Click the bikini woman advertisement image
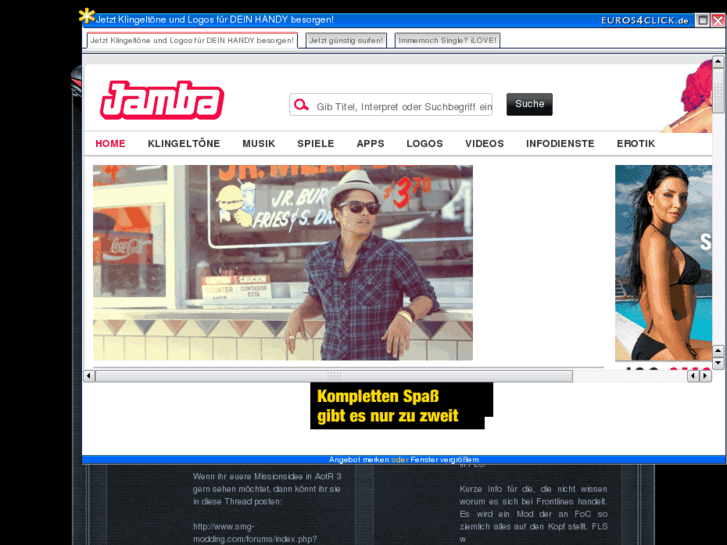 tap(663, 263)
